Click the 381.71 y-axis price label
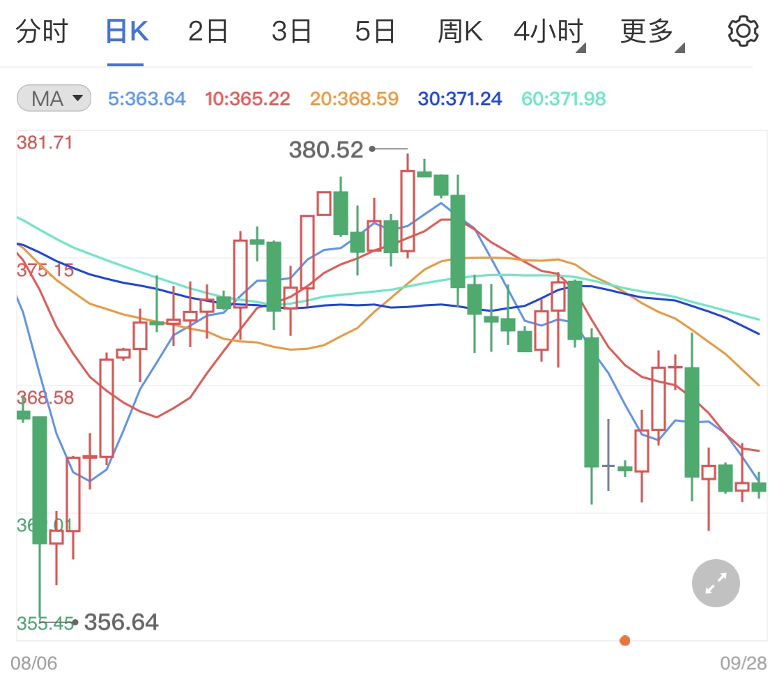This screenshot has height=677, width=784. pos(45,143)
